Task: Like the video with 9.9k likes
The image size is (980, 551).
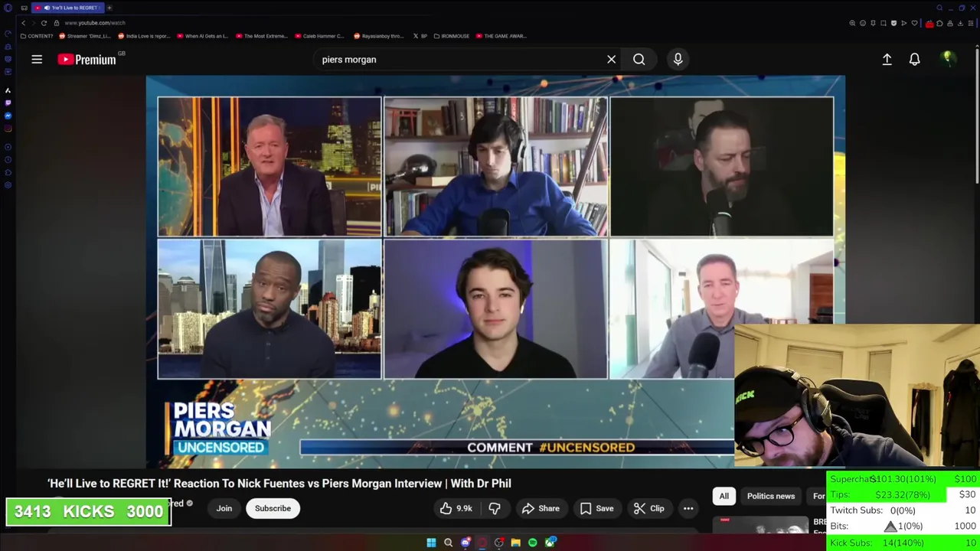Action: coord(456,508)
